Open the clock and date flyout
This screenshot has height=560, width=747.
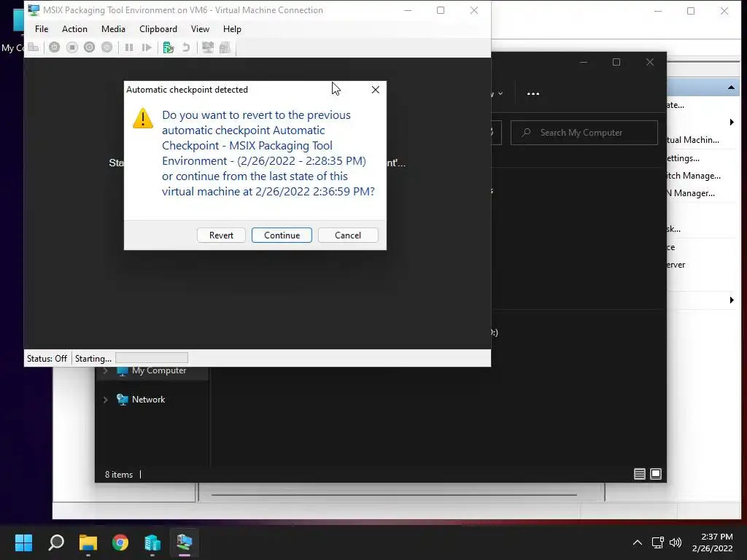coord(712,542)
